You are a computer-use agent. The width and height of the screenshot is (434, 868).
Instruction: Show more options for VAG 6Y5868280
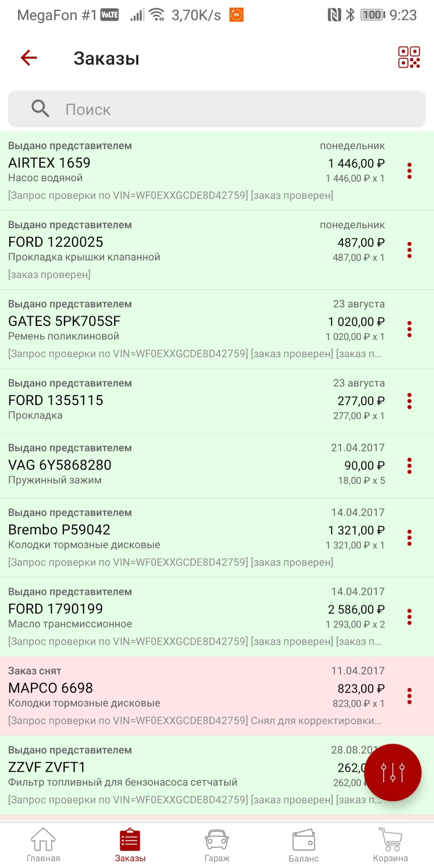coord(409,466)
